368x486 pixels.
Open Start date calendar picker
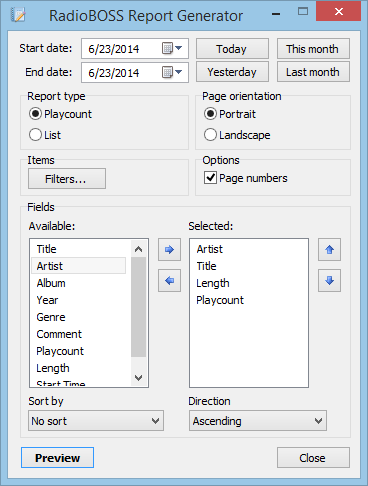click(x=172, y=48)
